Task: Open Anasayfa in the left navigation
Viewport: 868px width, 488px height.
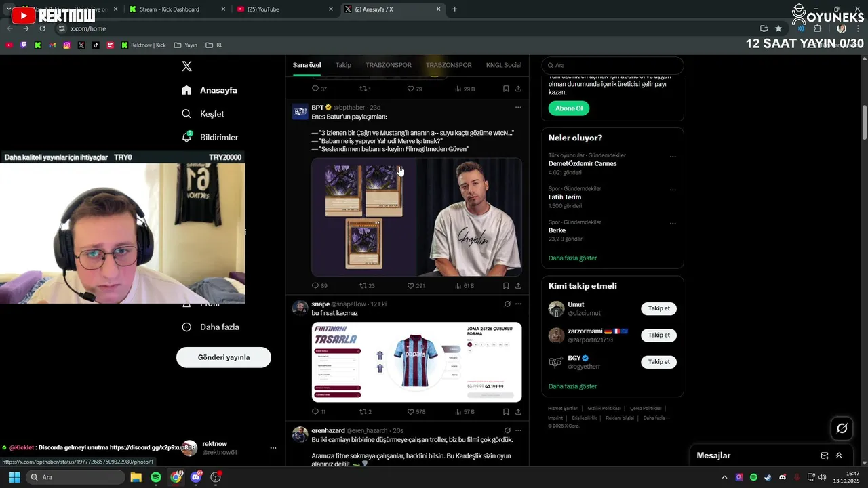Action: pos(210,90)
